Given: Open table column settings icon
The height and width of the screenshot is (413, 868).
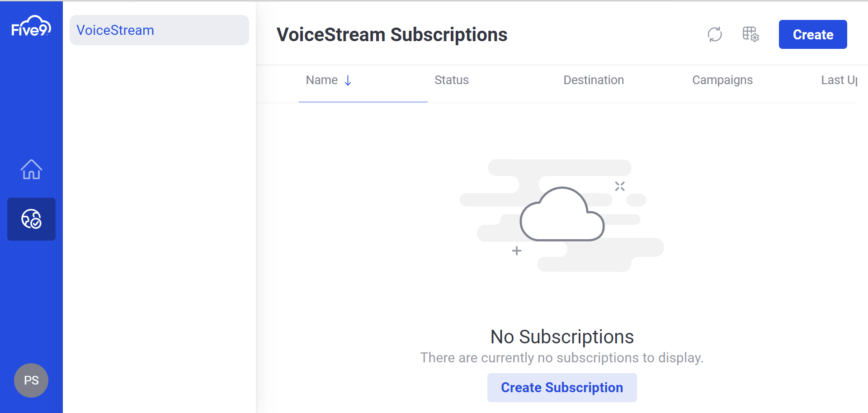Looking at the screenshot, I should click(750, 34).
